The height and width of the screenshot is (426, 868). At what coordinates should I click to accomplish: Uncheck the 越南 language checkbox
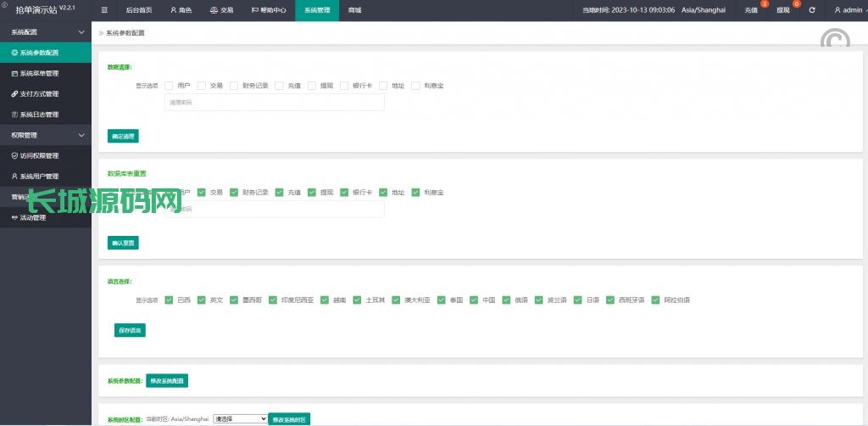325,300
